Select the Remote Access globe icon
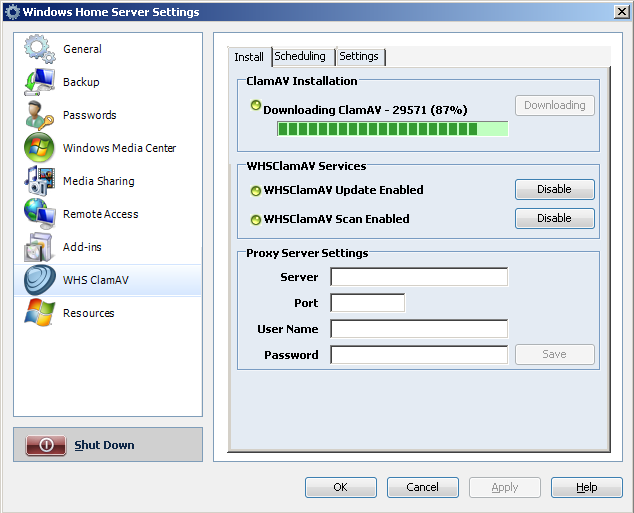This screenshot has width=634, height=513. pos(39,214)
